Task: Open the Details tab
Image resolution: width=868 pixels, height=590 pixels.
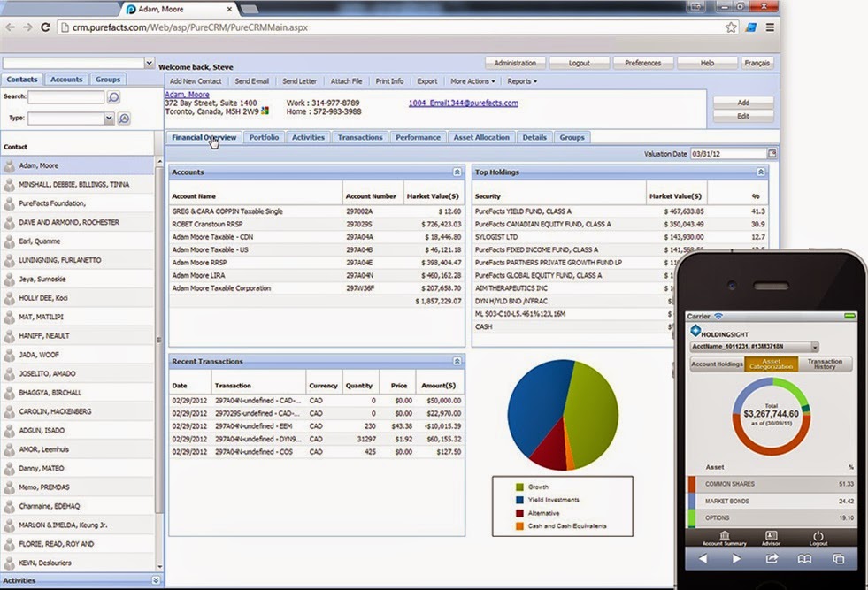Action: (x=534, y=137)
